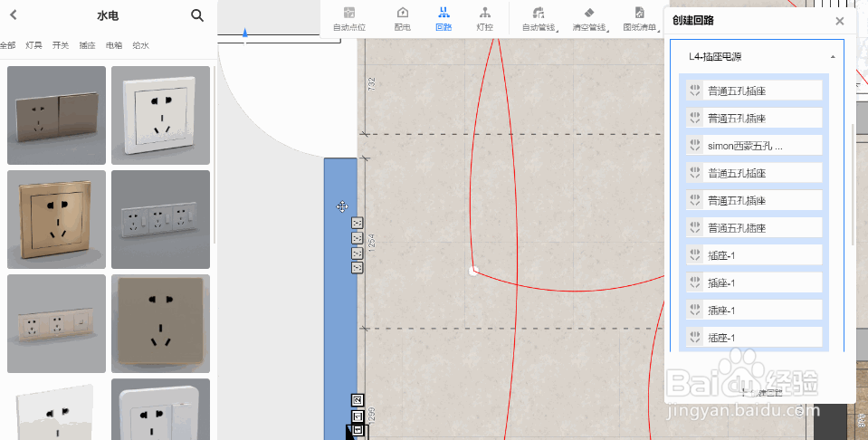This screenshot has width=868, height=440.
Task: Open the 灯控 lighting control tool
Action: 484,19
